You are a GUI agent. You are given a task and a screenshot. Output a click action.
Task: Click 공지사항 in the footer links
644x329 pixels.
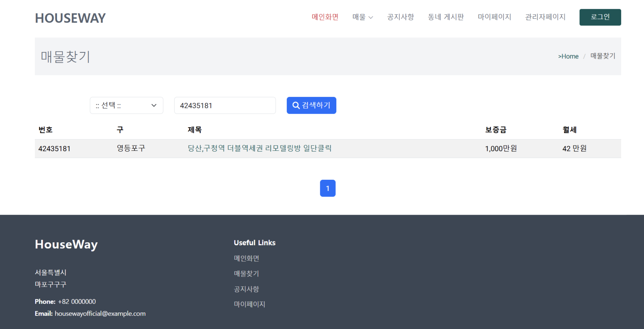(246, 289)
